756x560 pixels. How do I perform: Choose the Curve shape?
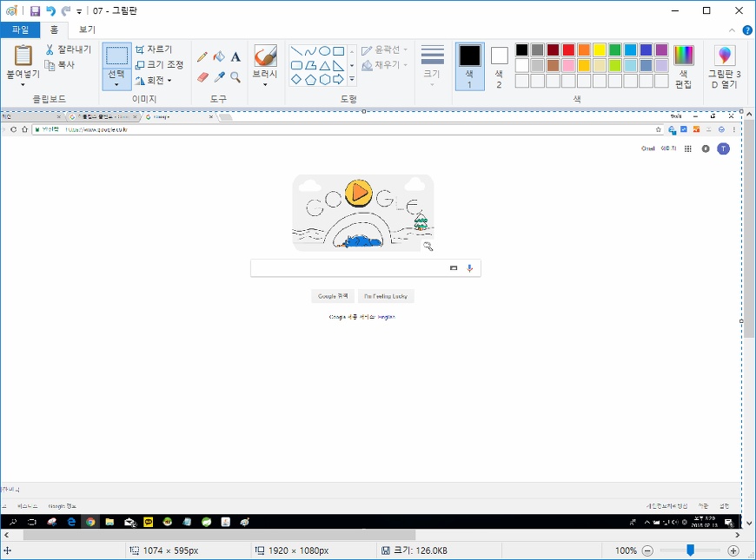tap(310, 51)
